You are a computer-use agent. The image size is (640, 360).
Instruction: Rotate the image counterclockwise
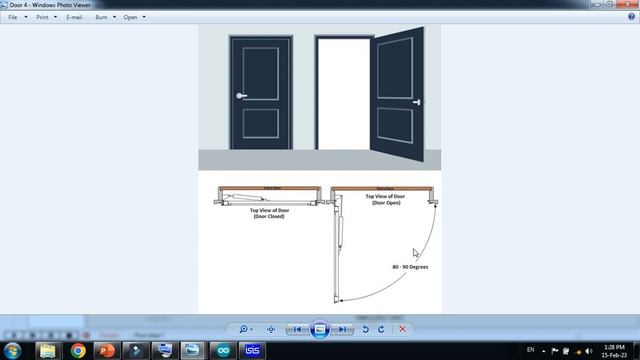coord(365,329)
